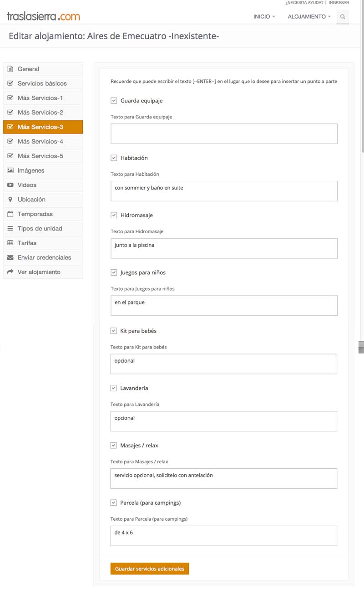This screenshot has height=600, width=364.
Task: Open the Tarifas table icon
Action: (x=10, y=243)
